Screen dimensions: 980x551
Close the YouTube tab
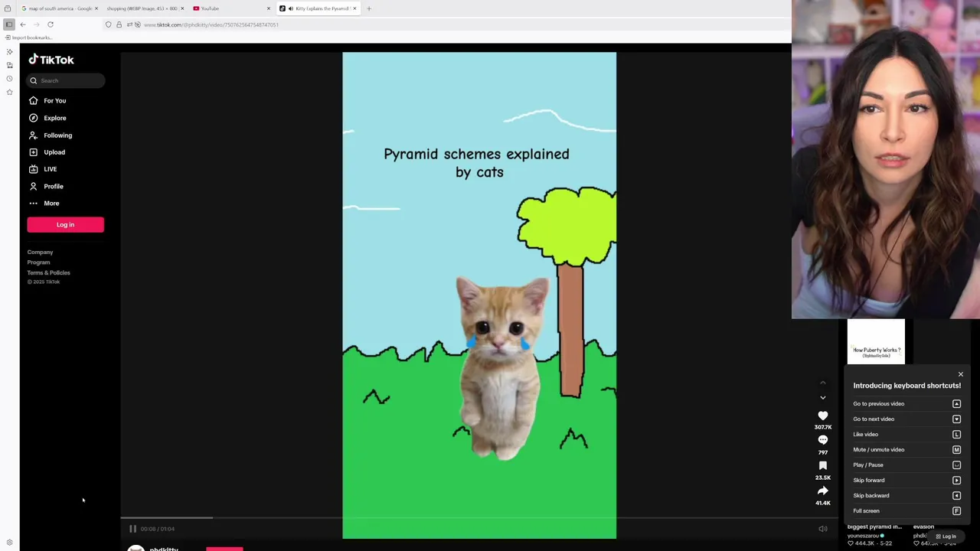[268, 8]
